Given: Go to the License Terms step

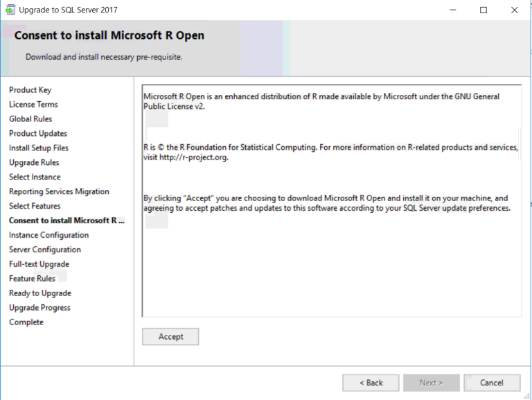Looking at the screenshot, I should pos(33,105).
